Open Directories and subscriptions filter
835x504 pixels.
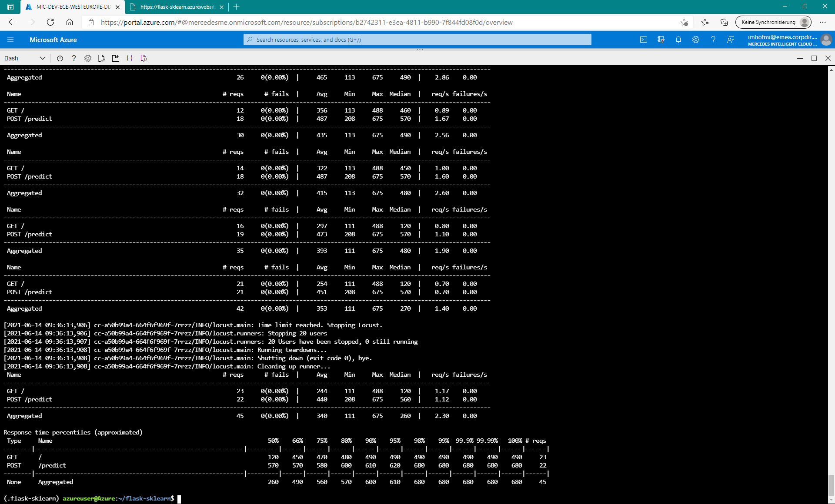[x=661, y=40]
